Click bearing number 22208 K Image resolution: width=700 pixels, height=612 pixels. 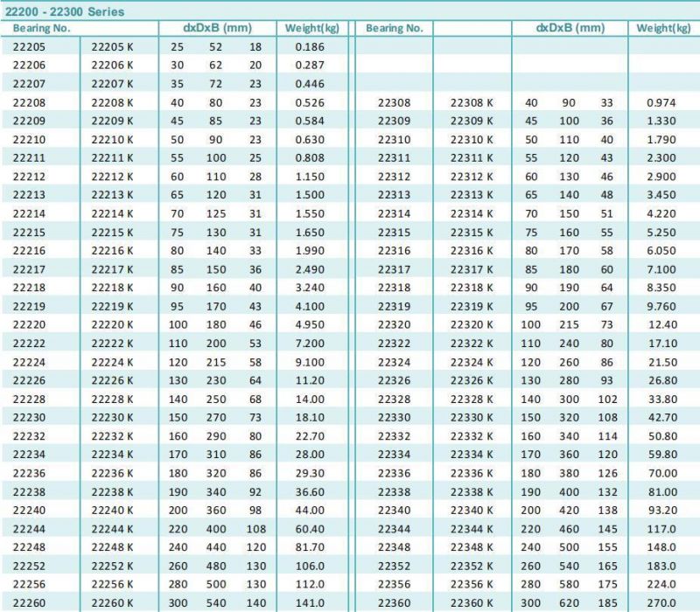(x=112, y=102)
